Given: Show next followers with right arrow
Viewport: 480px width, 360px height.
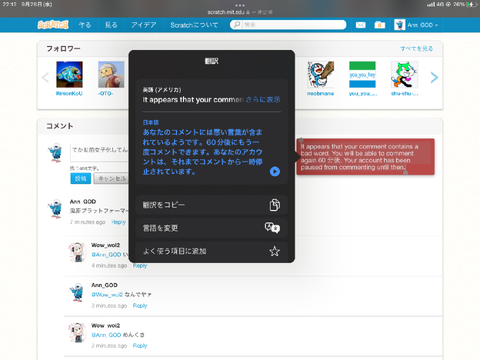Looking at the screenshot, I should pos(434,77).
